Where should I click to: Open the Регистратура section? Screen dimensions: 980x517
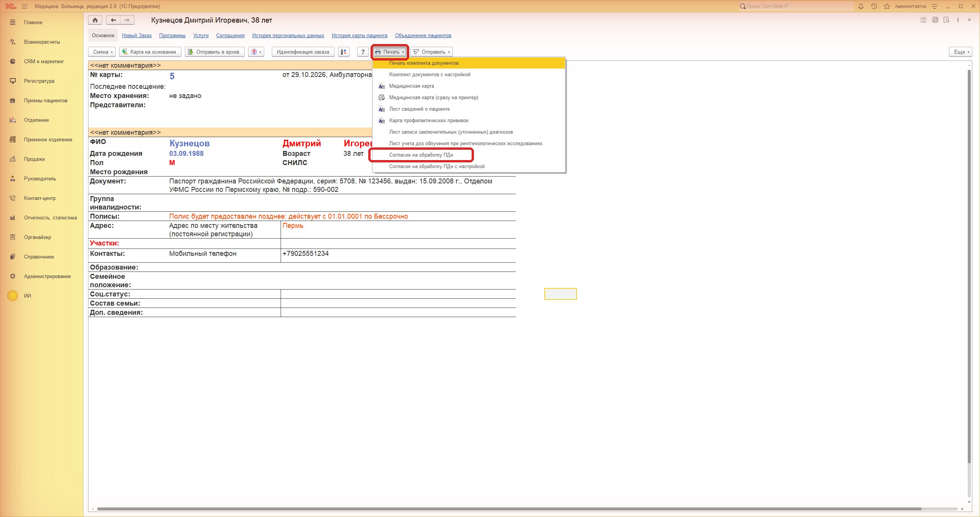coord(42,81)
